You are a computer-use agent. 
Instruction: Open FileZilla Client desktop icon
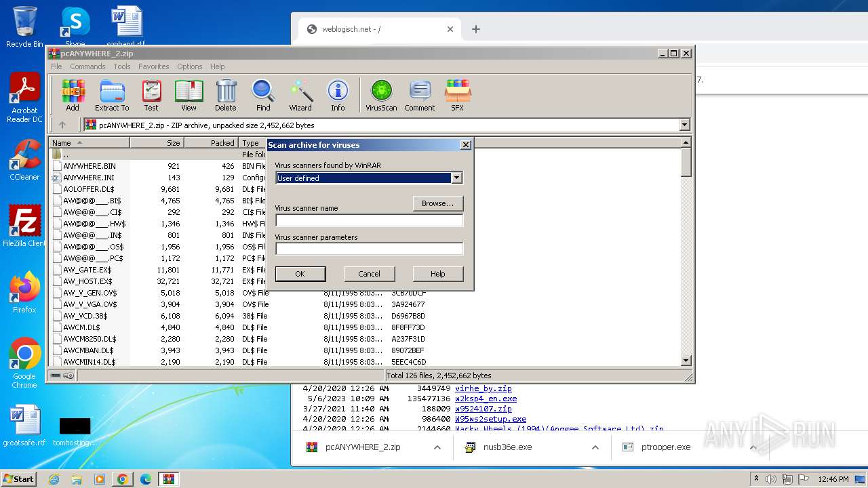[x=24, y=226]
